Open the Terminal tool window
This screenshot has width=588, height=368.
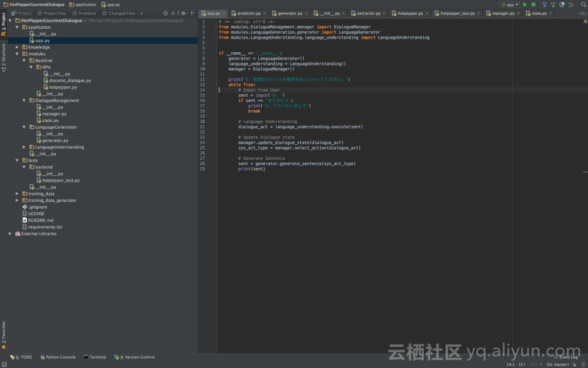click(x=95, y=357)
